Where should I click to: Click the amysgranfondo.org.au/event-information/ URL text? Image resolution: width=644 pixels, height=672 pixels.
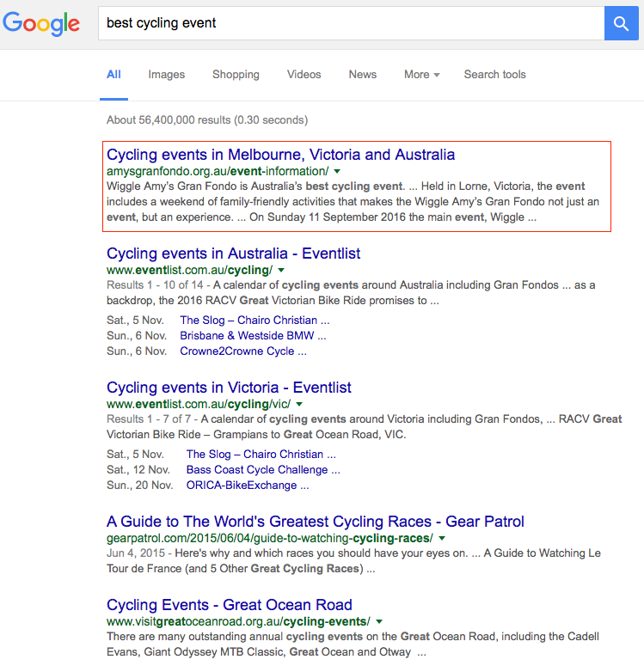[218, 171]
